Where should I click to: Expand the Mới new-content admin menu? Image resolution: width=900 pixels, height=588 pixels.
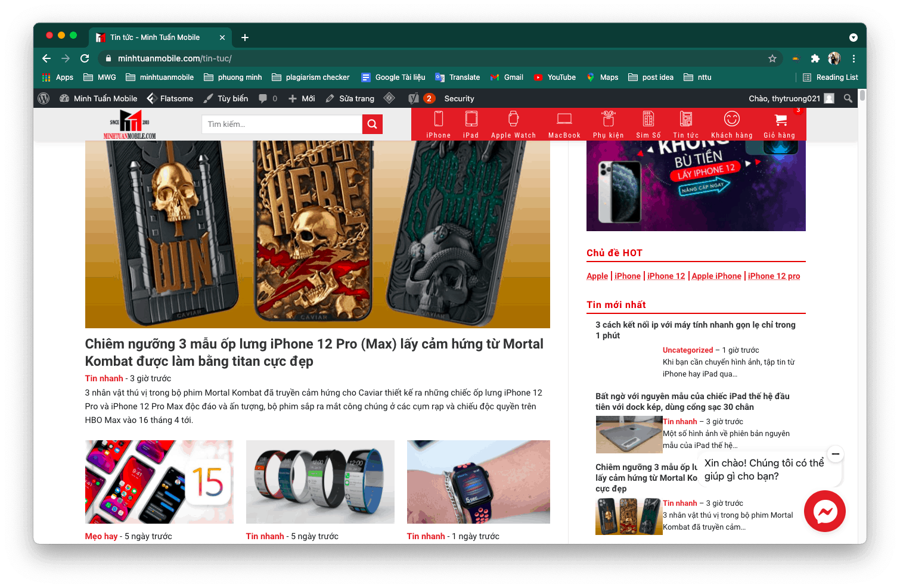click(302, 98)
